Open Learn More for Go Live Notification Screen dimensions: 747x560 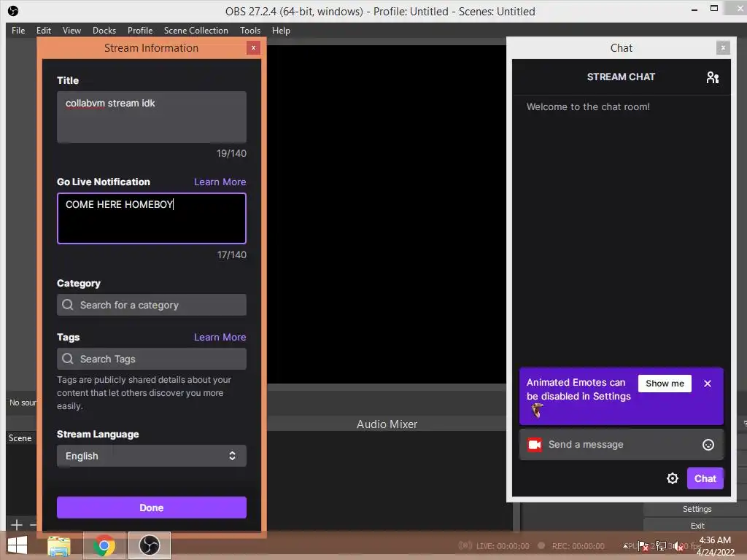220,182
